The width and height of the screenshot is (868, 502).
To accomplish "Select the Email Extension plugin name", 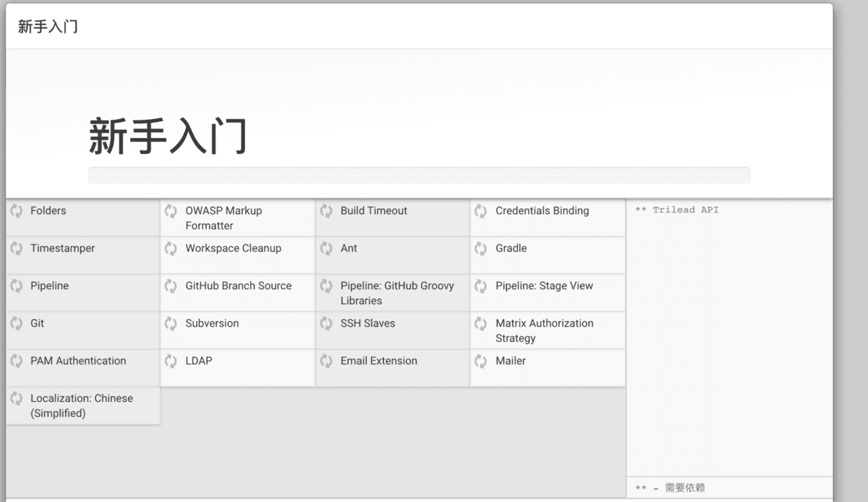I will pos(378,360).
